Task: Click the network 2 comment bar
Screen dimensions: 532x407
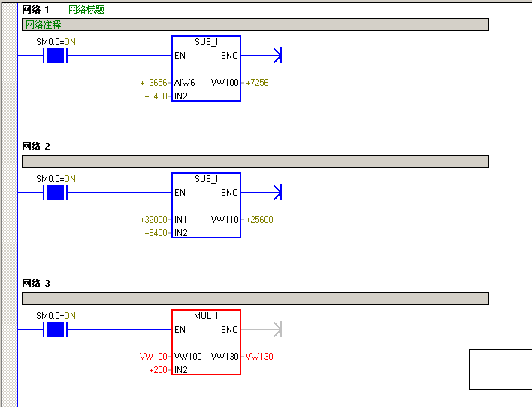Action: pyautogui.click(x=255, y=162)
